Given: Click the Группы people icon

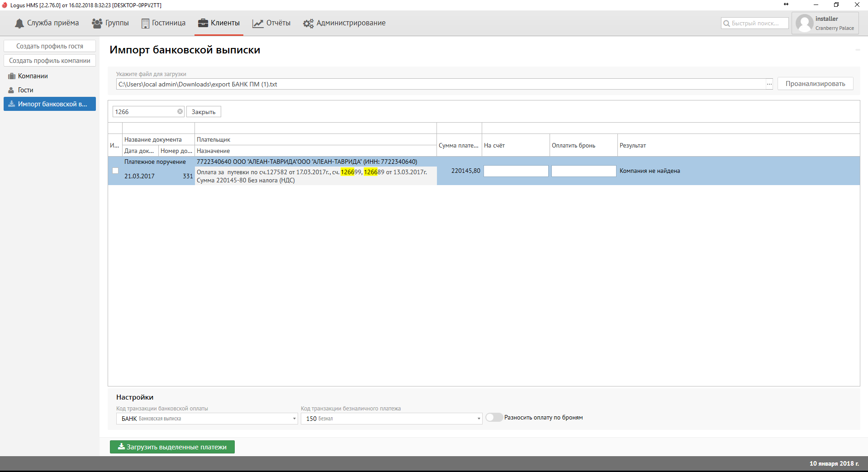Looking at the screenshot, I should (x=97, y=24).
